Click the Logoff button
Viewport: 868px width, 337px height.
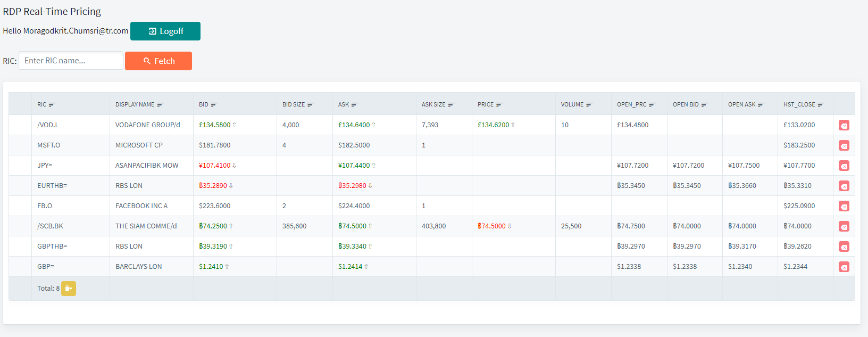(165, 31)
